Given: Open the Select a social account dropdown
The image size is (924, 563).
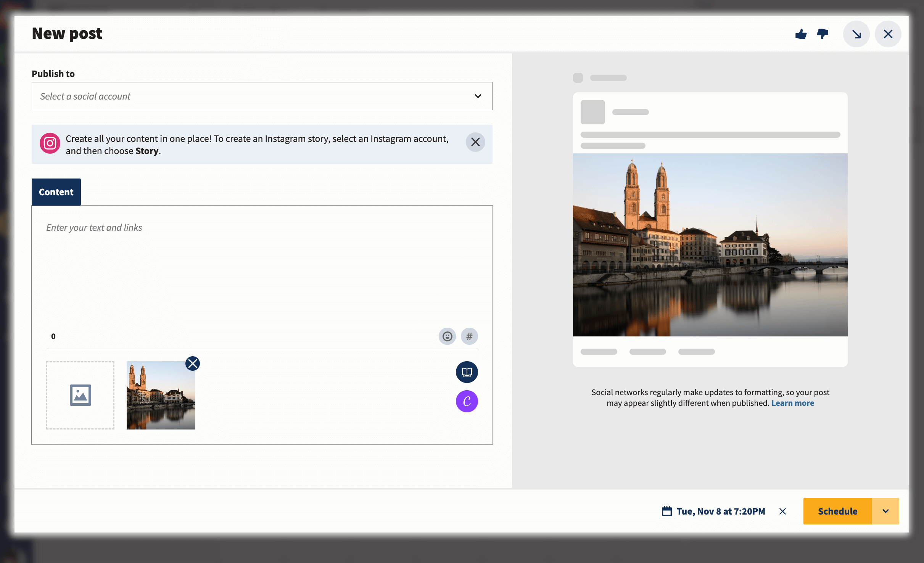Looking at the screenshot, I should (x=262, y=96).
